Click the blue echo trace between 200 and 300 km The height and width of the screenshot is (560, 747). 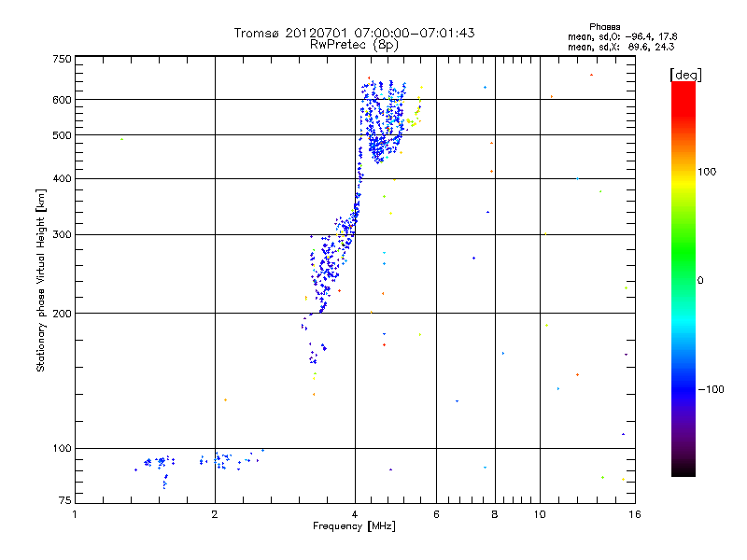pos(325,273)
